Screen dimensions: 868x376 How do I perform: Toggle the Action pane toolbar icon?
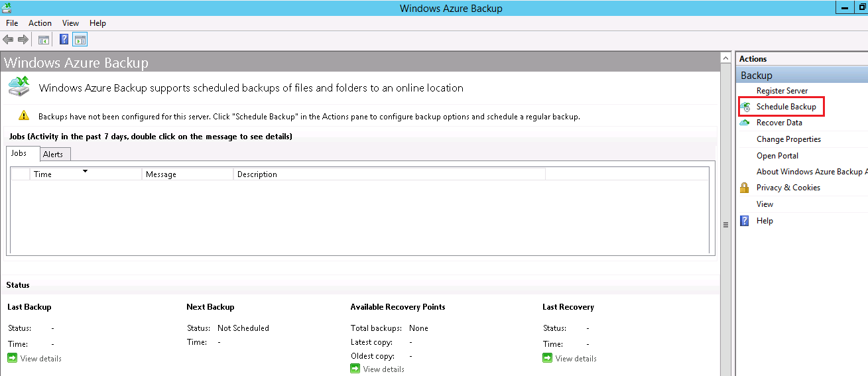tap(80, 40)
